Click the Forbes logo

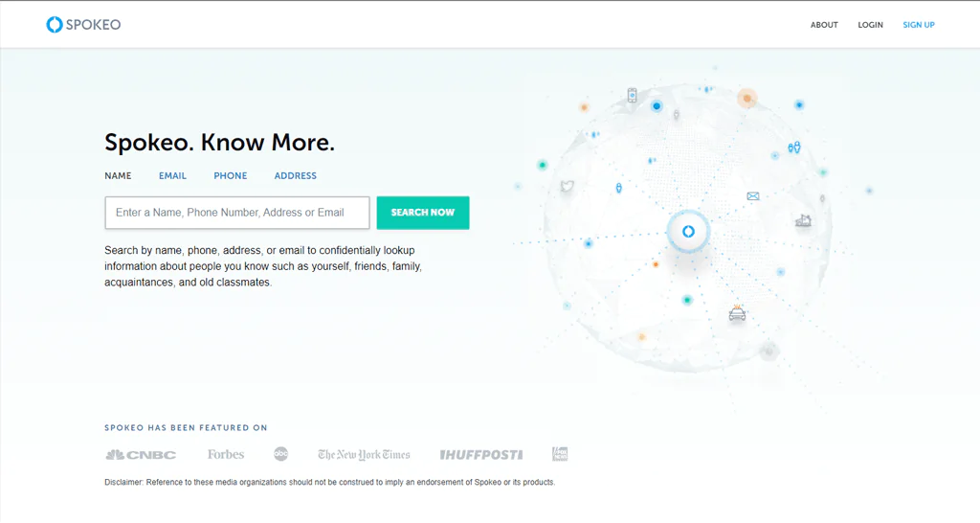click(226, 455)
